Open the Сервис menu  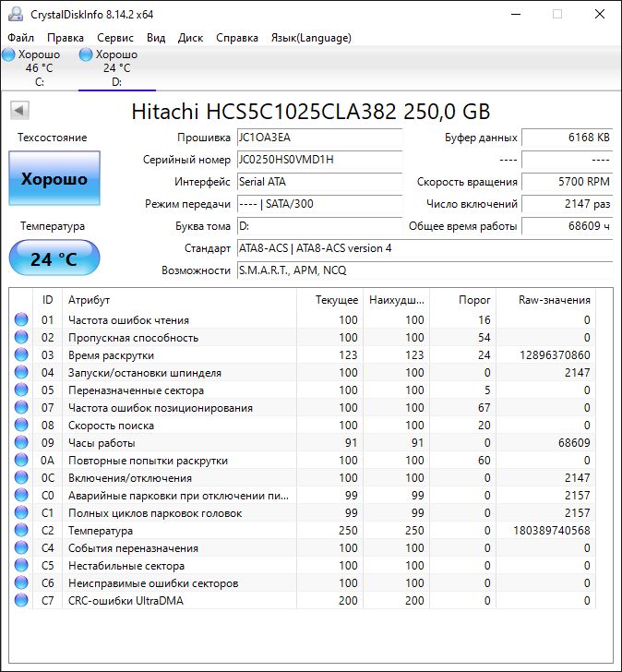[114, 38]
